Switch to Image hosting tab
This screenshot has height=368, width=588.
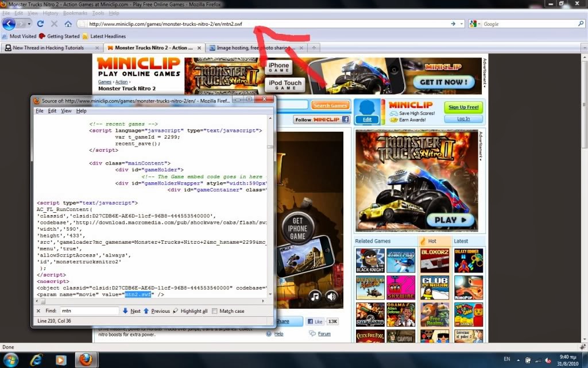pos(256,48)
